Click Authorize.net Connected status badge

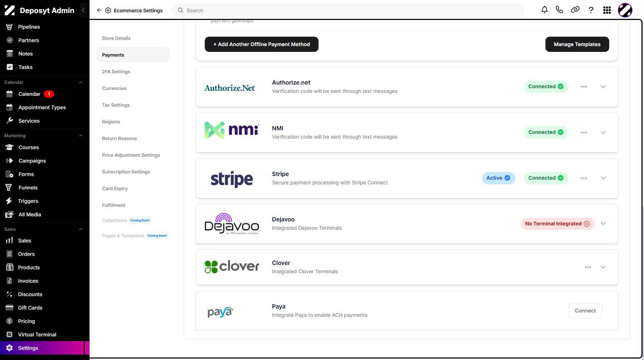[546, 87]
